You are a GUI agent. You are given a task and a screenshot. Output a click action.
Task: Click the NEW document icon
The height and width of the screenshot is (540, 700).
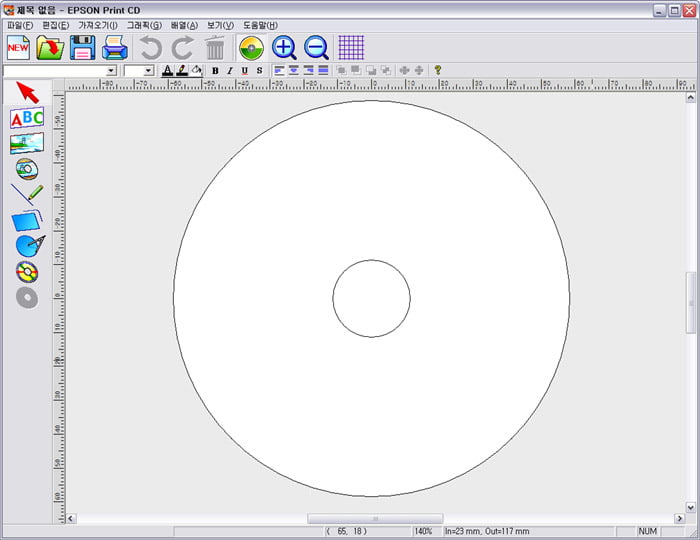[18, 47]
